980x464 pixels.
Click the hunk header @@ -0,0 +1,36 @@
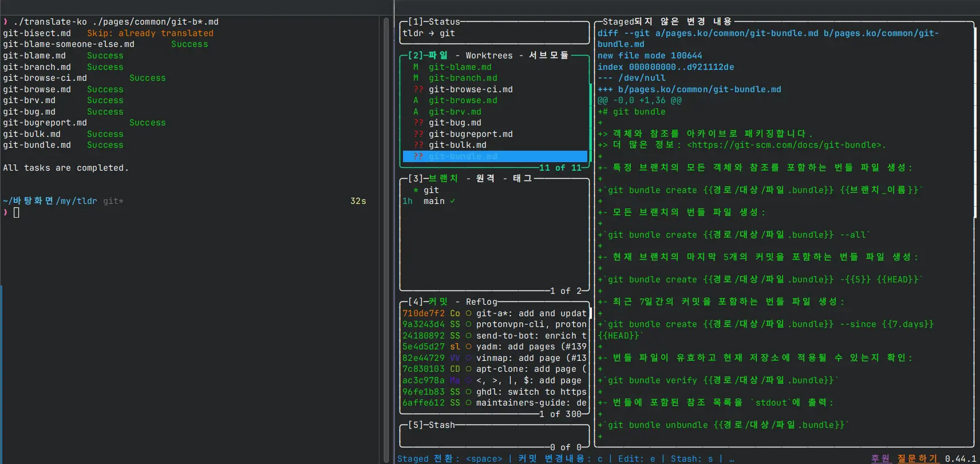click(639, 100)
